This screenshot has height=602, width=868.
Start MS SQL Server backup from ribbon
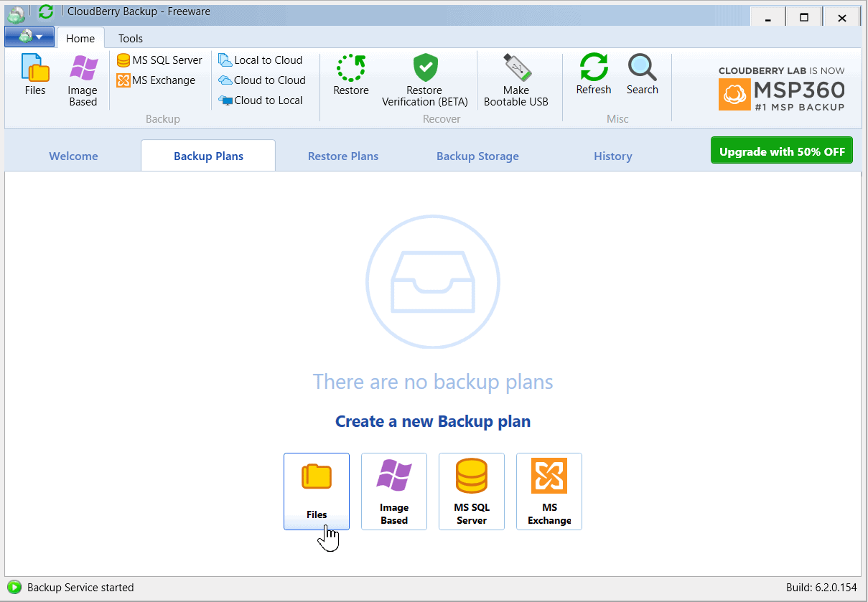point(159,60)
